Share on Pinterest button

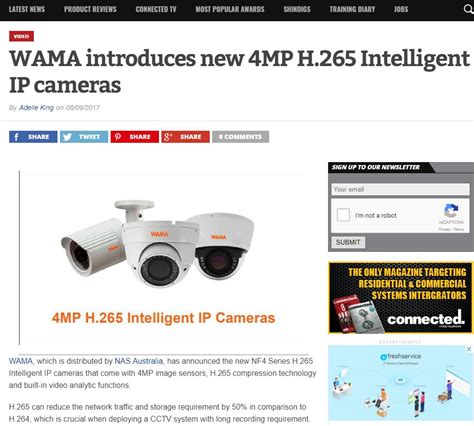tap(135, 137)
